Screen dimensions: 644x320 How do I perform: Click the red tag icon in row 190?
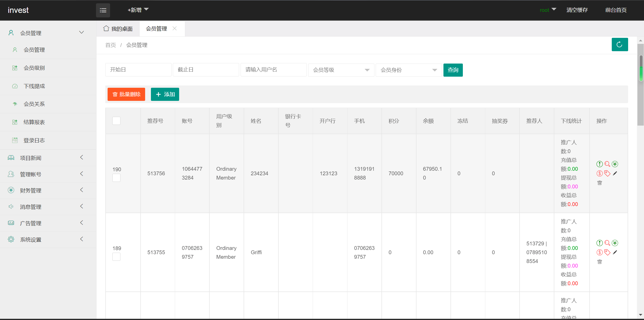click(607, 173)
